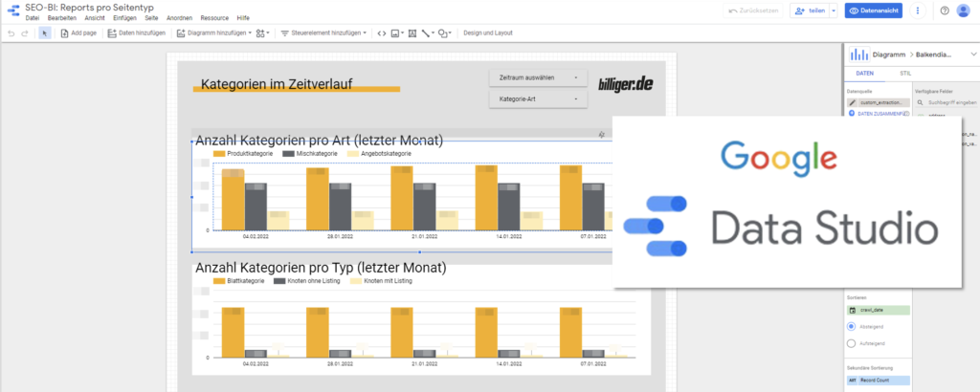Click the Produktkategorie legend swatch

pyautogui.click(x=219, y=154)
